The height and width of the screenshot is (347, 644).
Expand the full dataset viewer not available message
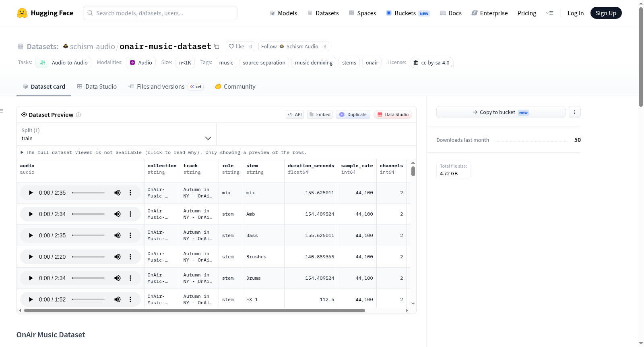pyautogui.click(x=163, y=152)
